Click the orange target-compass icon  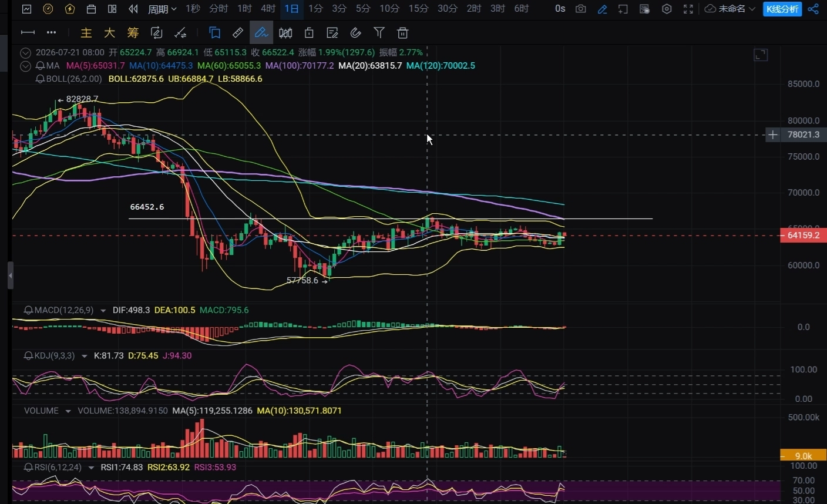click(48, 9)
